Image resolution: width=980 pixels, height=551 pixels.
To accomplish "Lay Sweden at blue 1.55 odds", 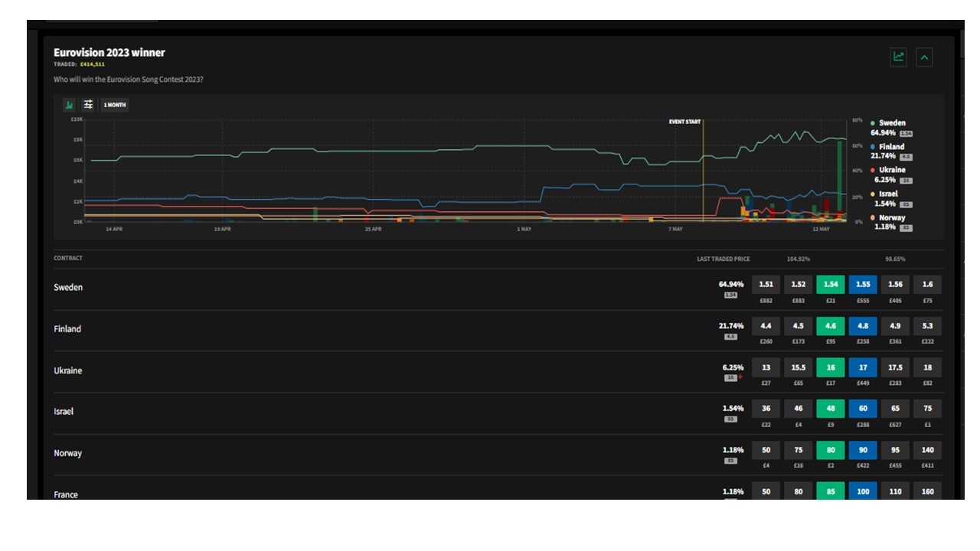I will [863, 288].
